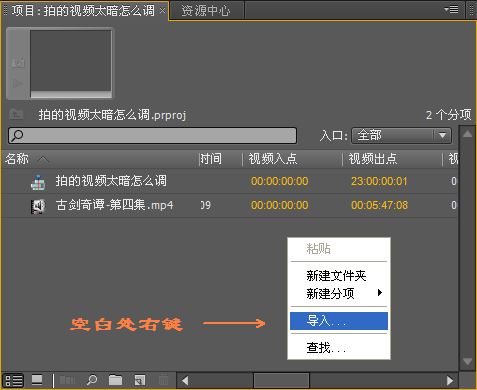Click out point 23:00:00:01
The image size is (477, 390).
click(x=379, y=181)
